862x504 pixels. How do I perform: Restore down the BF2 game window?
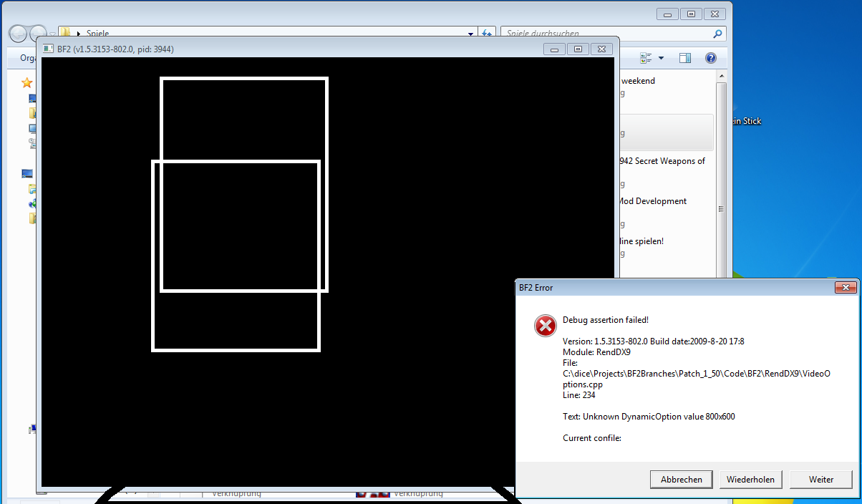[578, 49]
